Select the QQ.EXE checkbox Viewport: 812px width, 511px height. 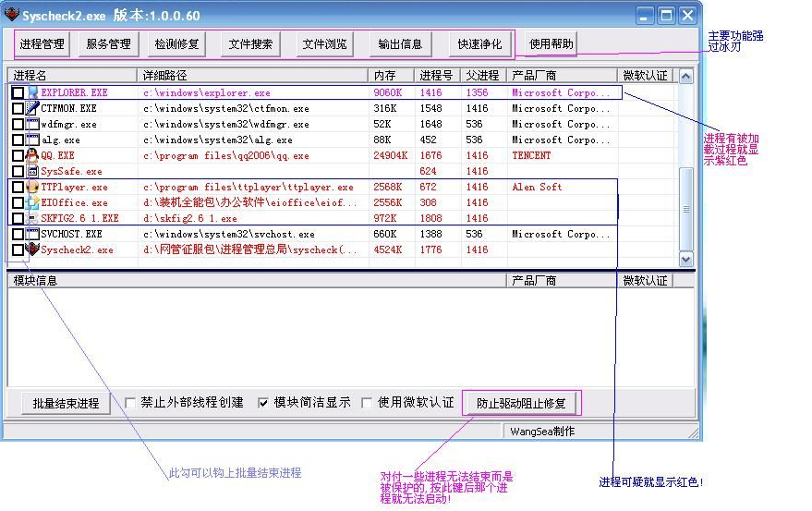coord(18,155)
